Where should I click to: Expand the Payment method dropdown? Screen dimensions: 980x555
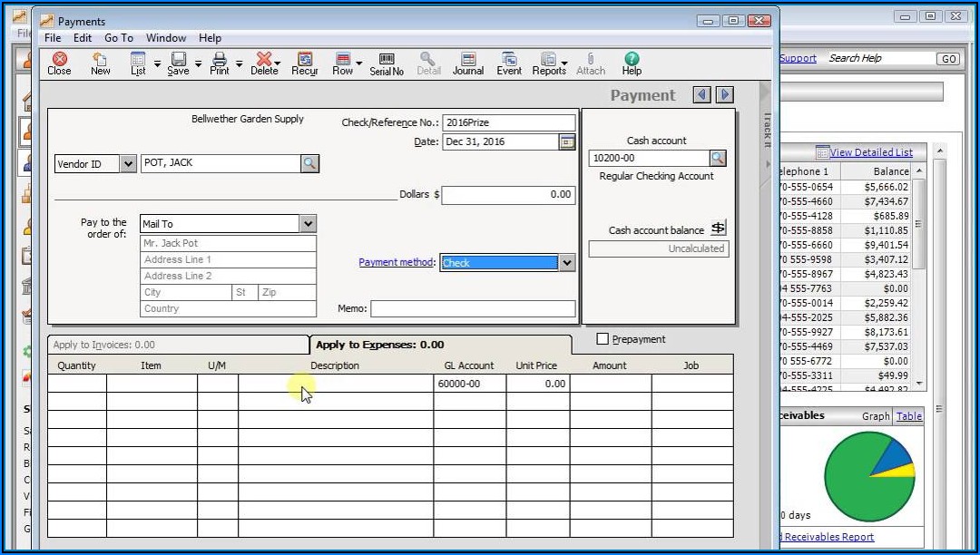pyautogui.click(x=567, y=263)
